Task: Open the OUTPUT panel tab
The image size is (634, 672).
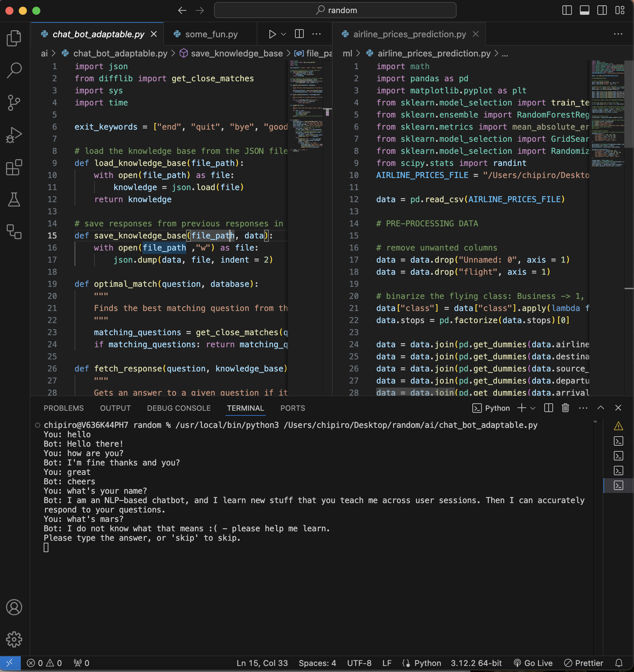Action: coord(115,408)
